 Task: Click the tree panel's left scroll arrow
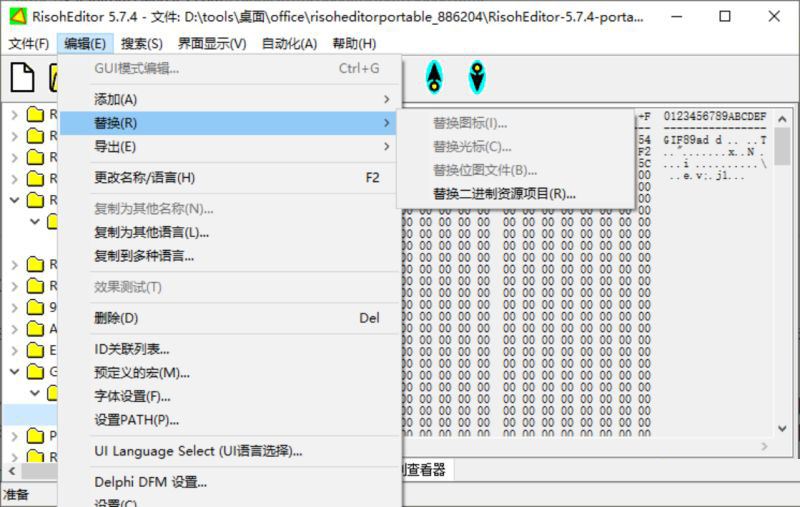12,471
